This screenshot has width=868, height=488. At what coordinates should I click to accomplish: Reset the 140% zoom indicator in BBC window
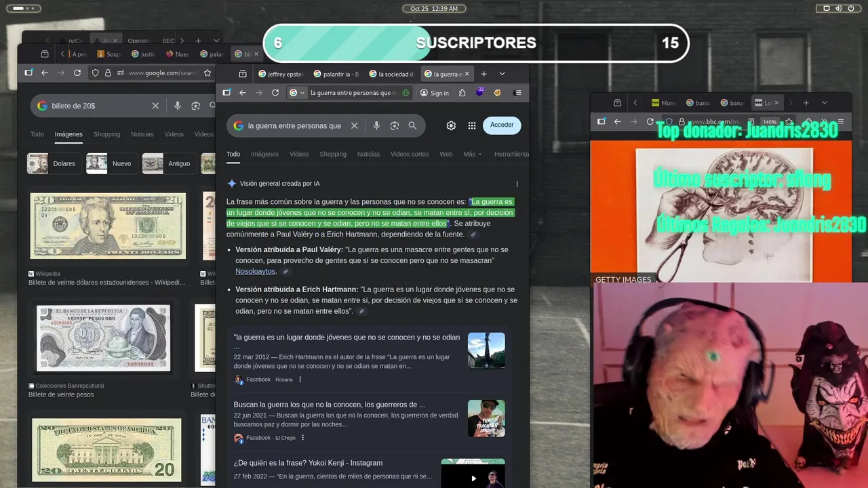[770, 122]
